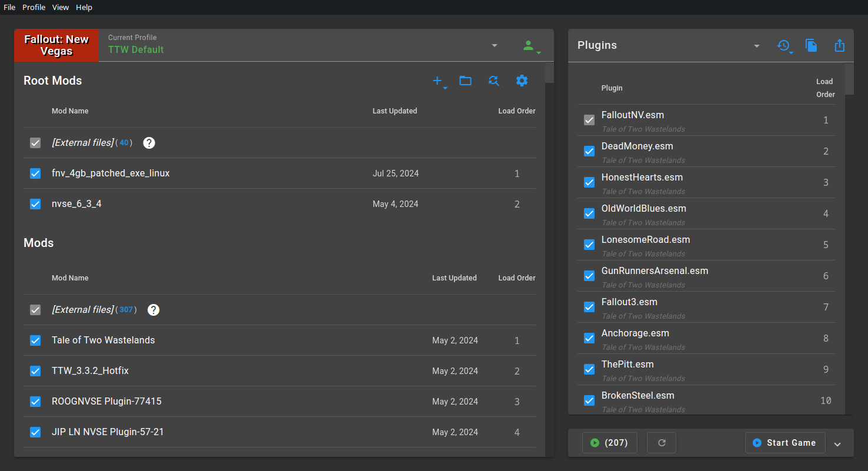Viewport: 868px width, 471px height.
Task: Click the copy plugins list icon
Action: (x=812, y=45)
